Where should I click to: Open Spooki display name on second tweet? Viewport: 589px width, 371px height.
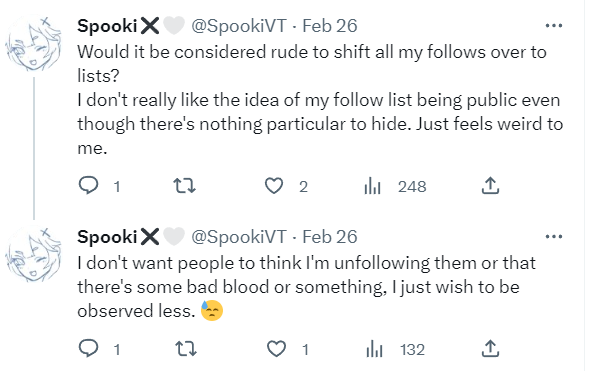click(107, 237)
